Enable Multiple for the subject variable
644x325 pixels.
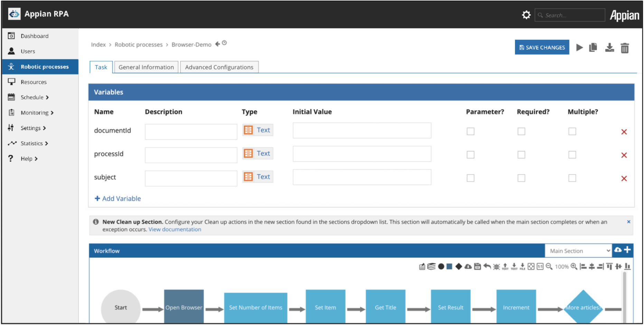(572, 178)
